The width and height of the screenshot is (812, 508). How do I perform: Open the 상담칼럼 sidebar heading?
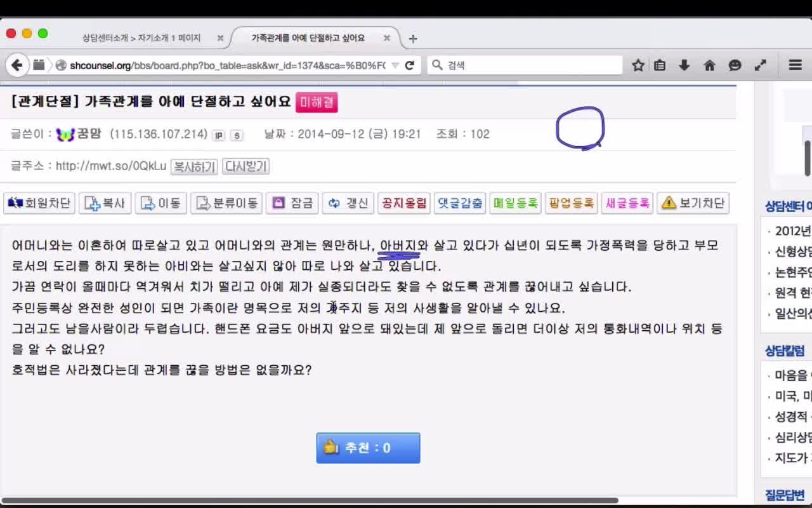pyautogui.click(x=785, y=351)
